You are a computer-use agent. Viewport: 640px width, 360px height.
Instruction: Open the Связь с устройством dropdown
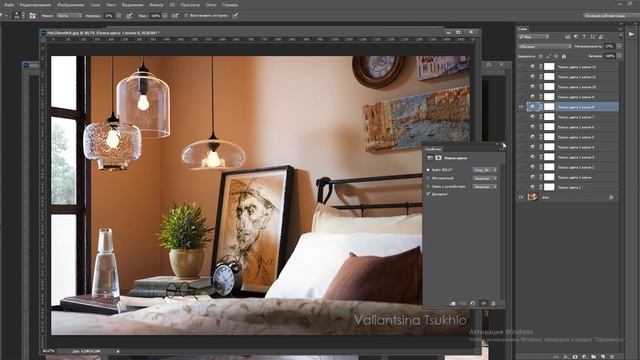[x=484, y=186]
